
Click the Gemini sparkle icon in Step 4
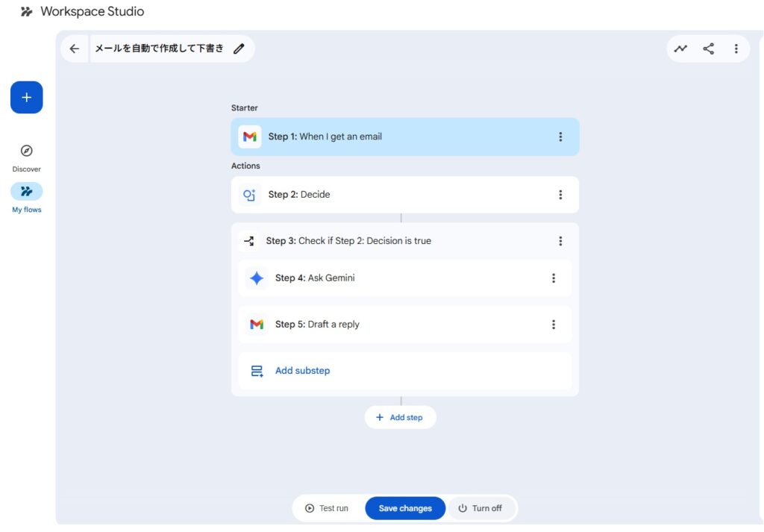(x=257, y=278)
